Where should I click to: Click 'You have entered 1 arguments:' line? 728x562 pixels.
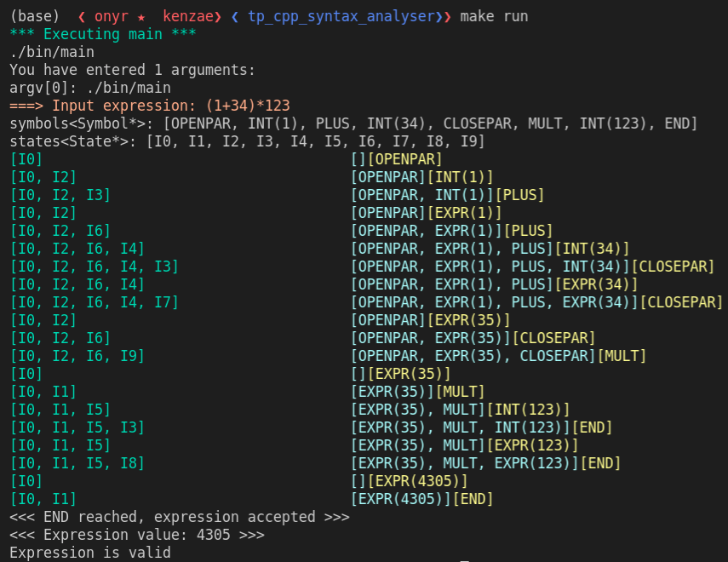(132, 70)
